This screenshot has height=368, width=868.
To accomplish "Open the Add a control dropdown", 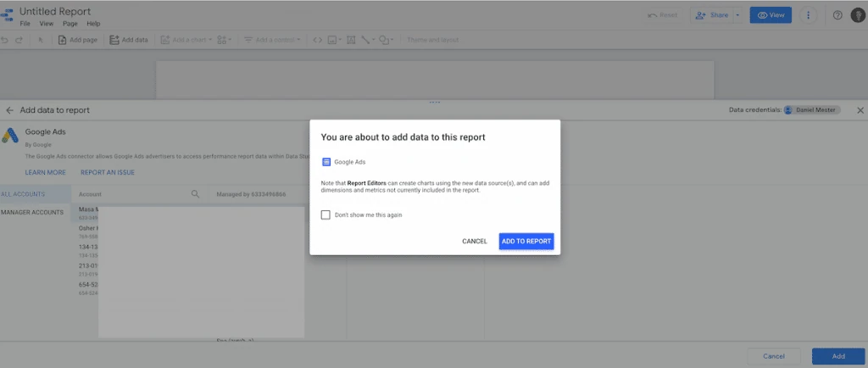I will (272, 40).
